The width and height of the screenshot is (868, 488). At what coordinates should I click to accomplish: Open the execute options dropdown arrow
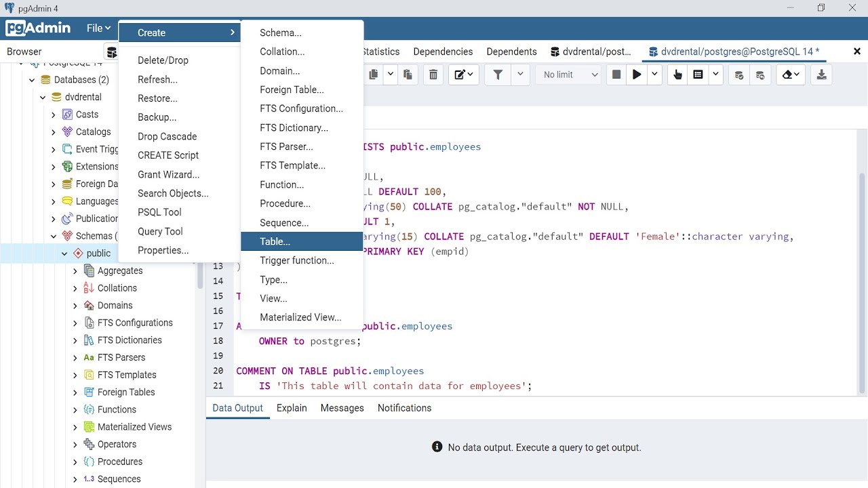point(654,75)
